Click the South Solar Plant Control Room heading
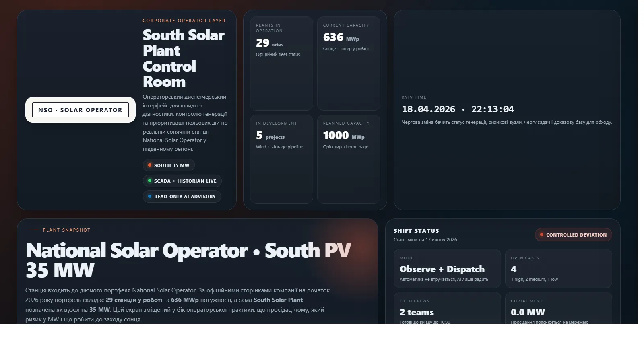Viewport: 644px width, 362px height. coord(184,58)
